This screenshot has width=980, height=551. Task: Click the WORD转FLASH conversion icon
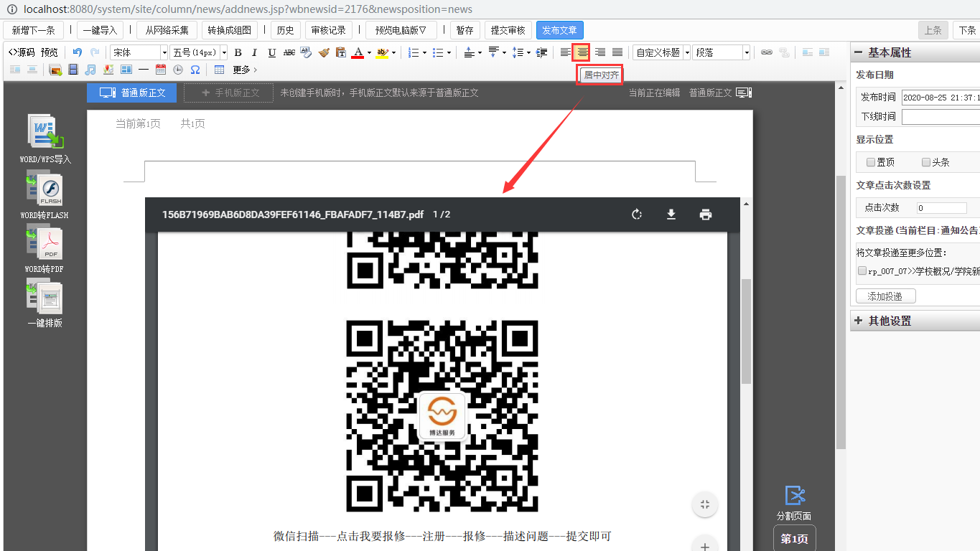[45, 190]
